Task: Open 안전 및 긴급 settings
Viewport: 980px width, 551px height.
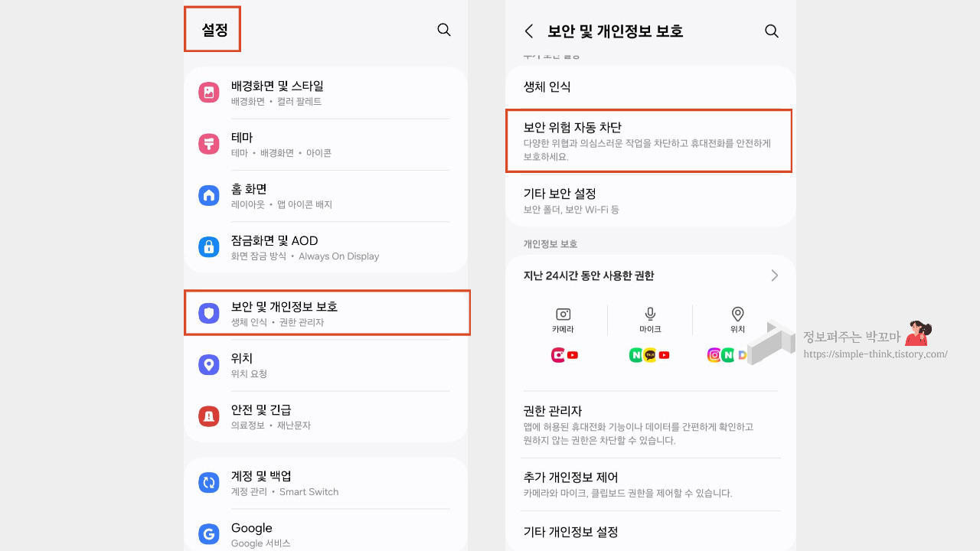Action: pyautogui.click(x=326, y=416)
